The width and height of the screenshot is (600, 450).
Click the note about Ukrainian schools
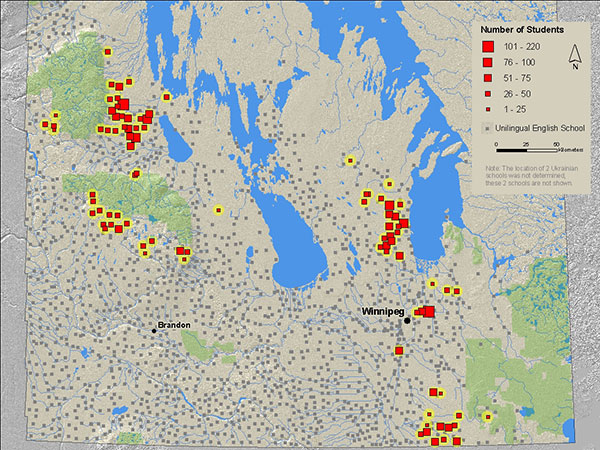coord(530,176)
